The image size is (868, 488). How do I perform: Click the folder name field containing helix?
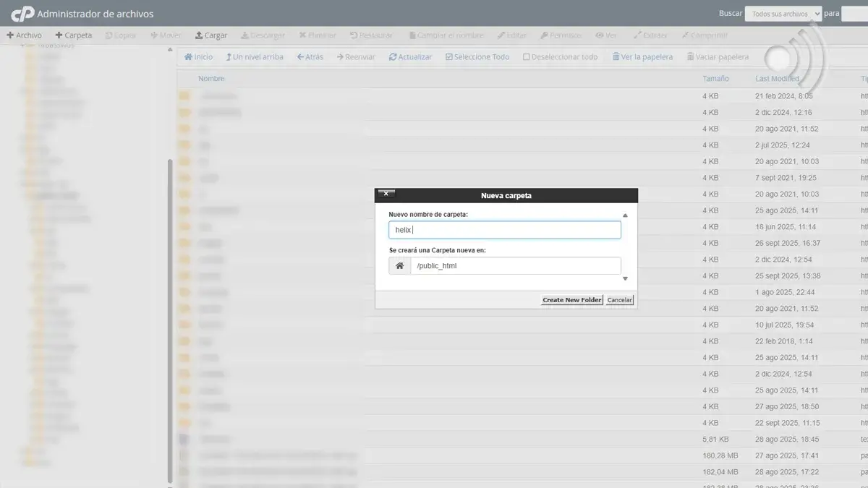pos(504,230)
